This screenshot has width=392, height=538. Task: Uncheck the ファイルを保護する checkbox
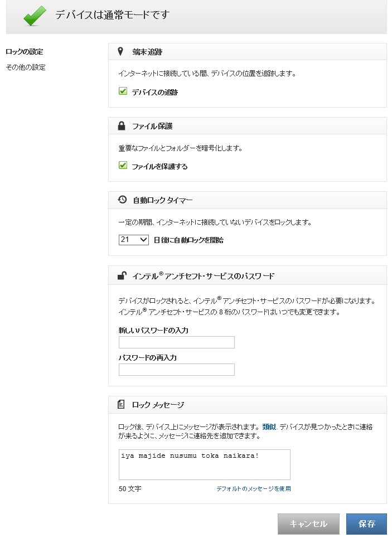click(123, 166)
